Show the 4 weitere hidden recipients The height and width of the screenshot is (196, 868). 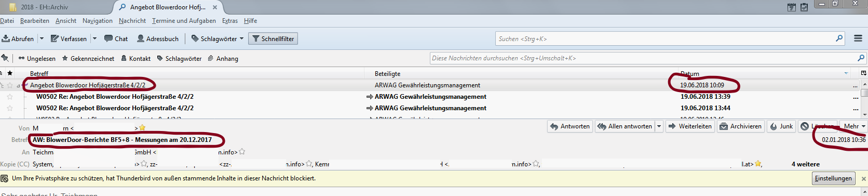click(806, 164)
